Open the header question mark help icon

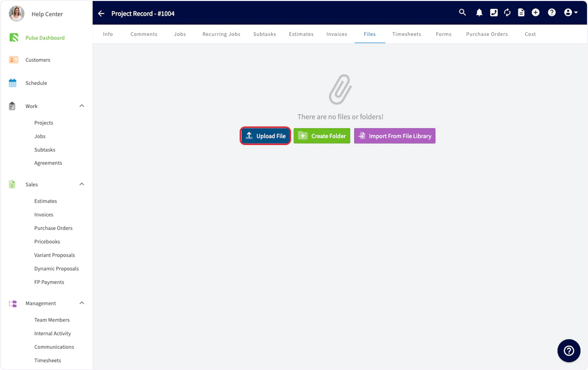[552, 13]
